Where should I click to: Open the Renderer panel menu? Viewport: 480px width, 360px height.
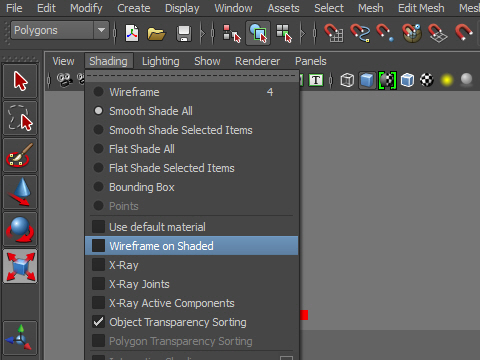(x=257, y=61)
